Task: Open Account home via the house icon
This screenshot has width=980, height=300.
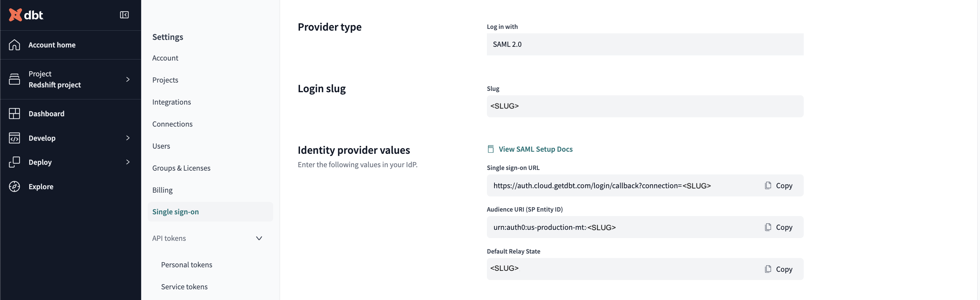Action: point(14,45)
